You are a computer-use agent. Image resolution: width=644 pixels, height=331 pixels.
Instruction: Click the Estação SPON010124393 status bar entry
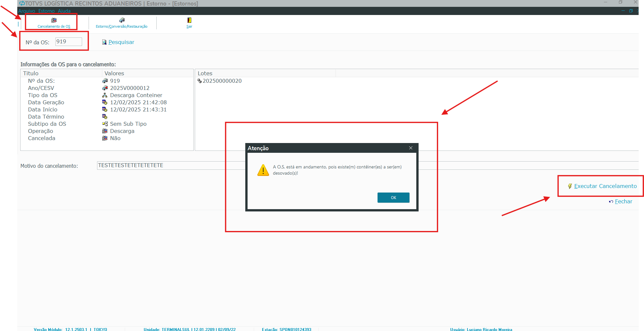click(287, 329)
